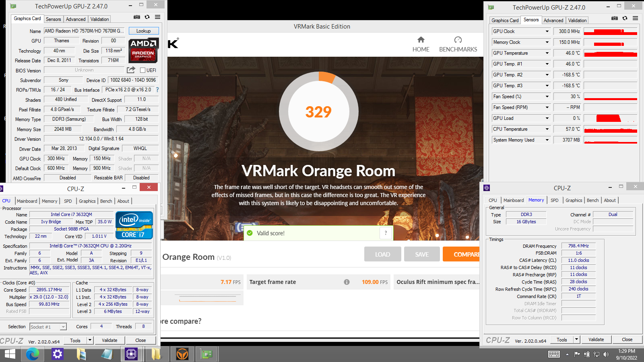
Task: Click the 7.17 FPS result value
Action: pyautogui.click(x=231, y=282)
